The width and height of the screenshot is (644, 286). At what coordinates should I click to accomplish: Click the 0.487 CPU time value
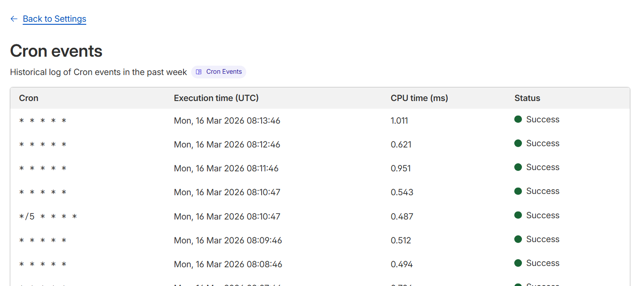click(402, 217)
